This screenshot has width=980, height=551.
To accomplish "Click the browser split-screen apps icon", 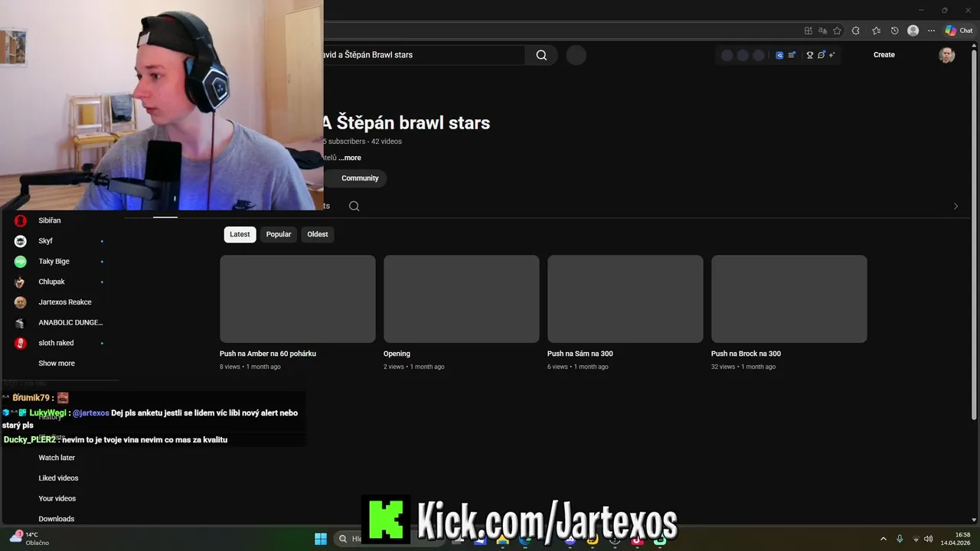I will (x=808, y=31).
